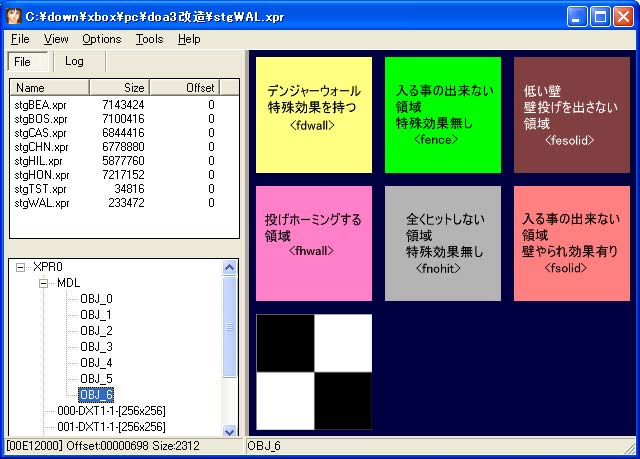Click the tree scrollbar thumb
The image size is (640, 459).
tap(229, 327)
